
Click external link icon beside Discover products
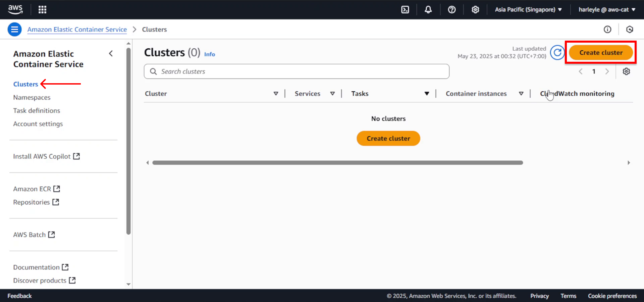click(x=72, y=280)
